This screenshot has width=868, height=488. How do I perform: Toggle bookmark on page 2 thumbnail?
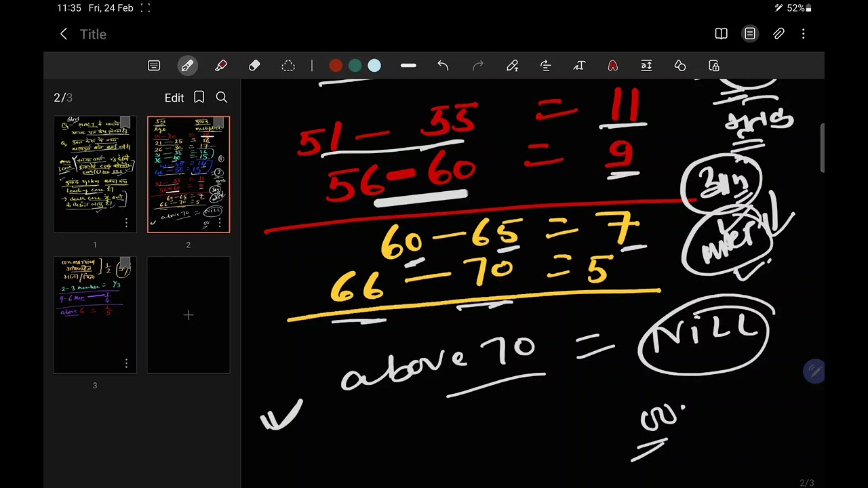218,123
